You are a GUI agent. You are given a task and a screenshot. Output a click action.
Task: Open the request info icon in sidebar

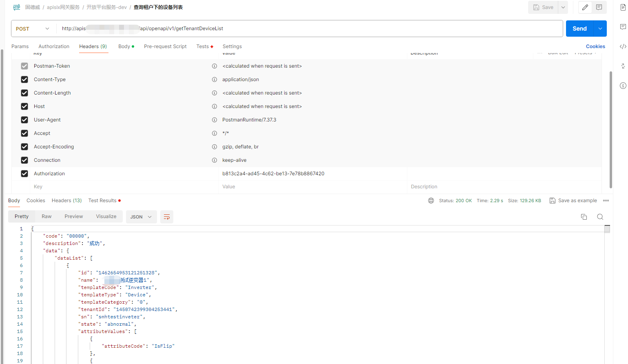pos(623,86)
